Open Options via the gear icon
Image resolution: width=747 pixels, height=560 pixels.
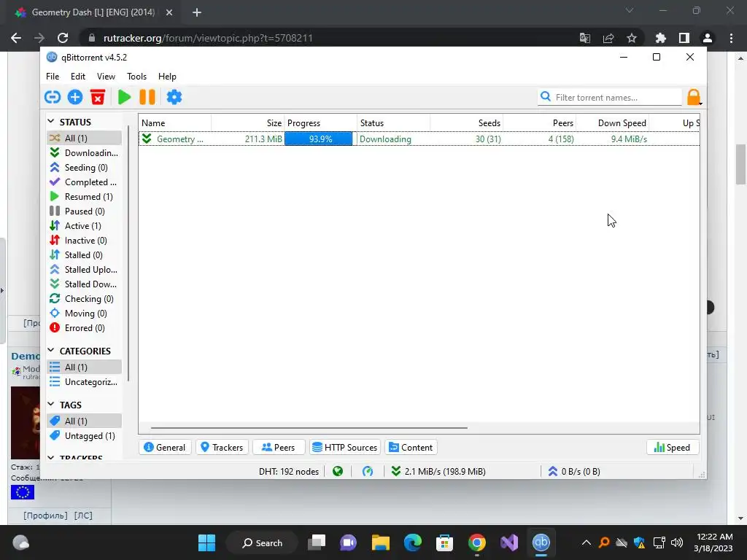tap(174, 97)
